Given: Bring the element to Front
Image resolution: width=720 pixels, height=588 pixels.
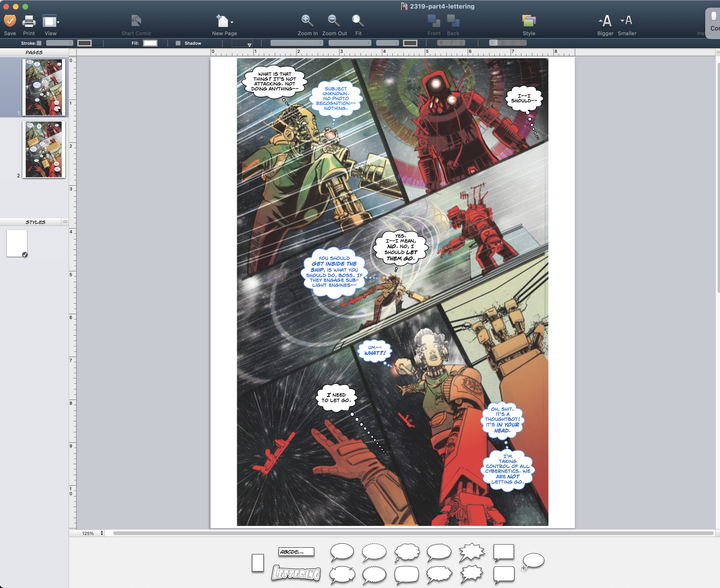Looking at the screenshot, I should (x=434, y=21).
